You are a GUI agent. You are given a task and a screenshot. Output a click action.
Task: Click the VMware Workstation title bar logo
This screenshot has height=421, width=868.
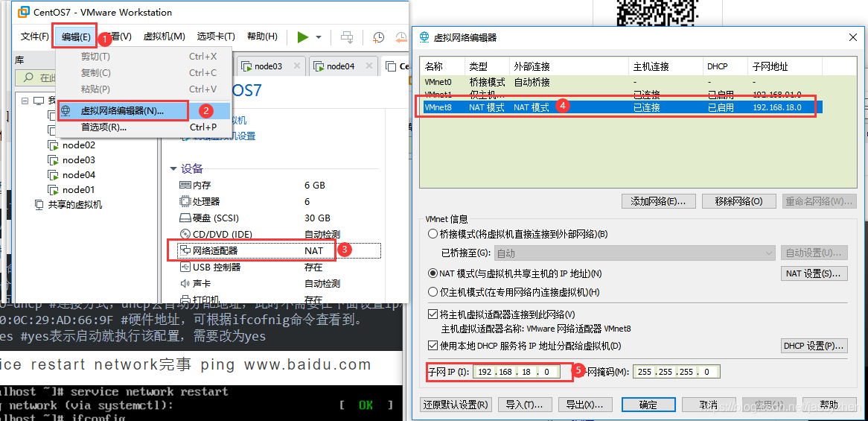[x=22, y=12]
